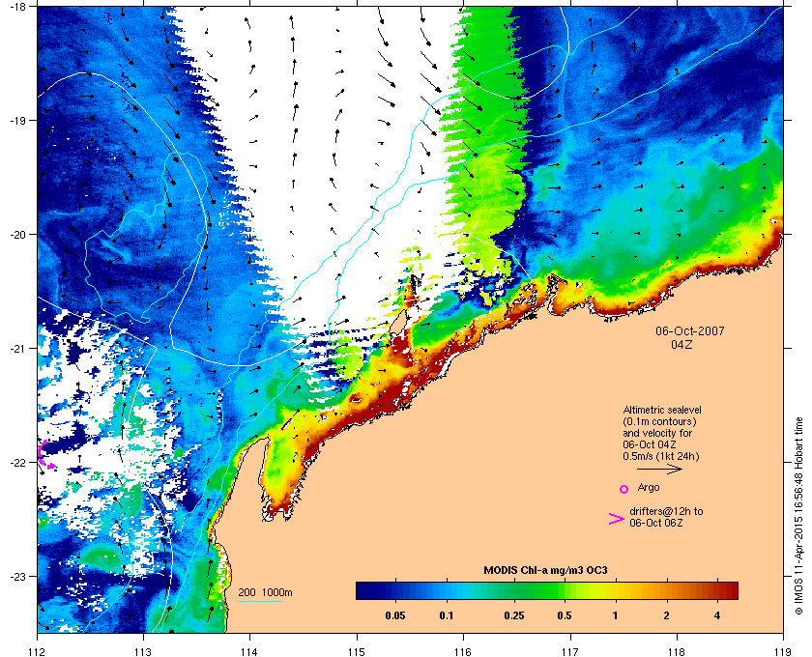This screenshot has height=657, width=812.
Task: Click the -23 latitude axis label
Action: coord(18,576)
